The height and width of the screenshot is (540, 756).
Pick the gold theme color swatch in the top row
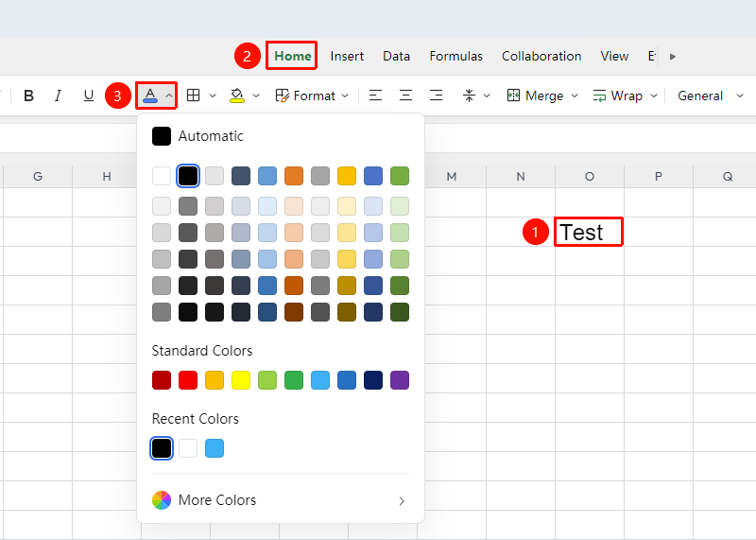click(x=347, y=176)
